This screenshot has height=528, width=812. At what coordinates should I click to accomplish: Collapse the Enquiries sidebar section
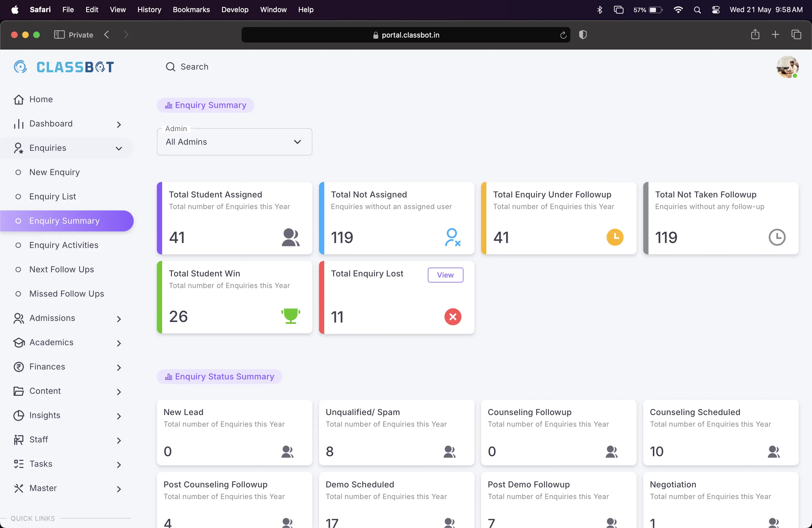119,148
